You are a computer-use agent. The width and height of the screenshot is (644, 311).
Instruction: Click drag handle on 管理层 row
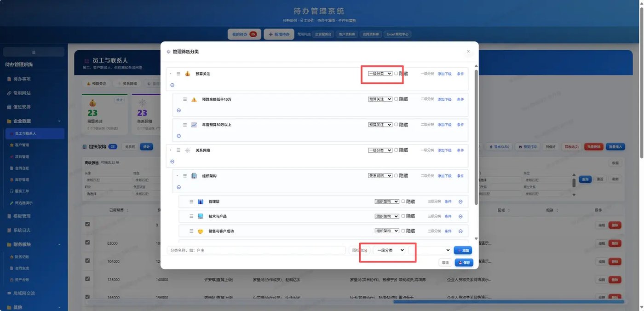[x=191, y=202]
